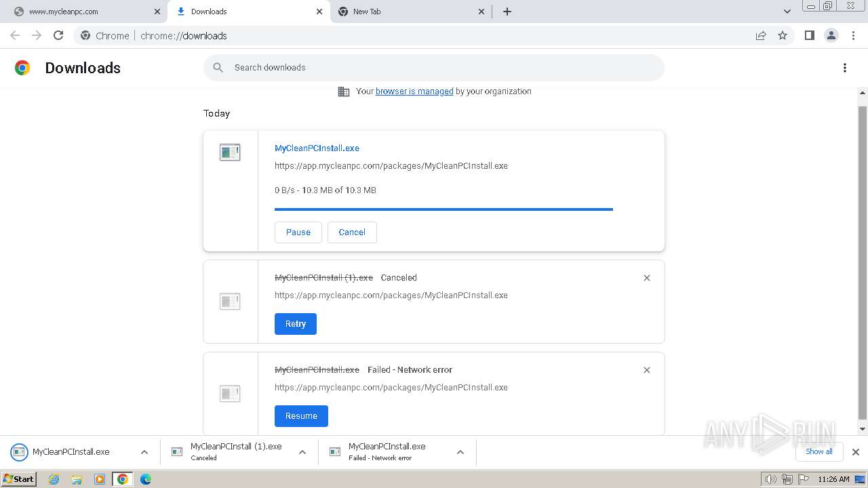Toggle the browser side panel icon
The image size is (868, 488).
coord(809,35)
